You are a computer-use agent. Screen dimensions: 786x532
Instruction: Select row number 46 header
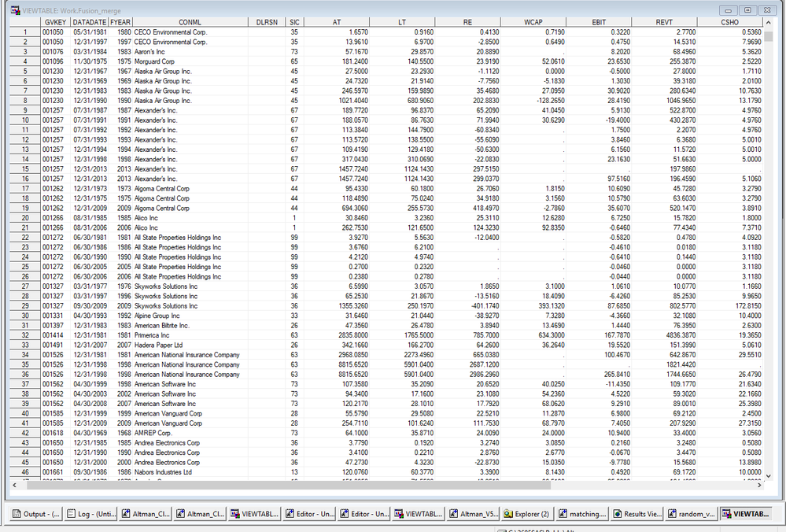(25, 472)
